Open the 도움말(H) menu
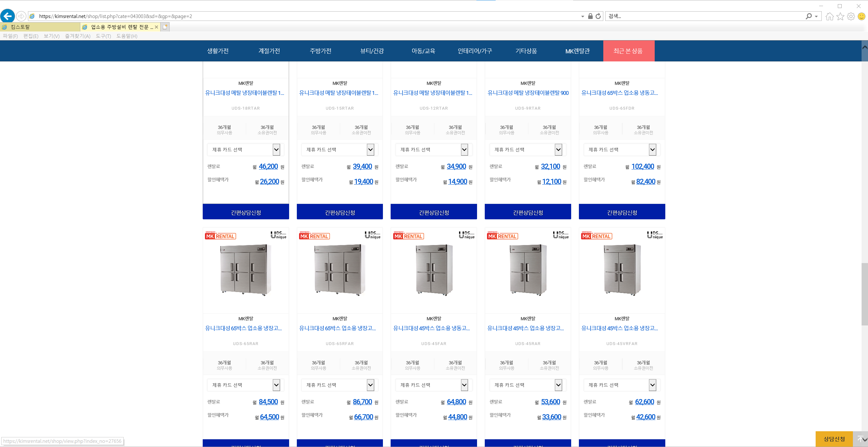The height and width of the screenshot is (447, 868). click(x=127, y=36)
